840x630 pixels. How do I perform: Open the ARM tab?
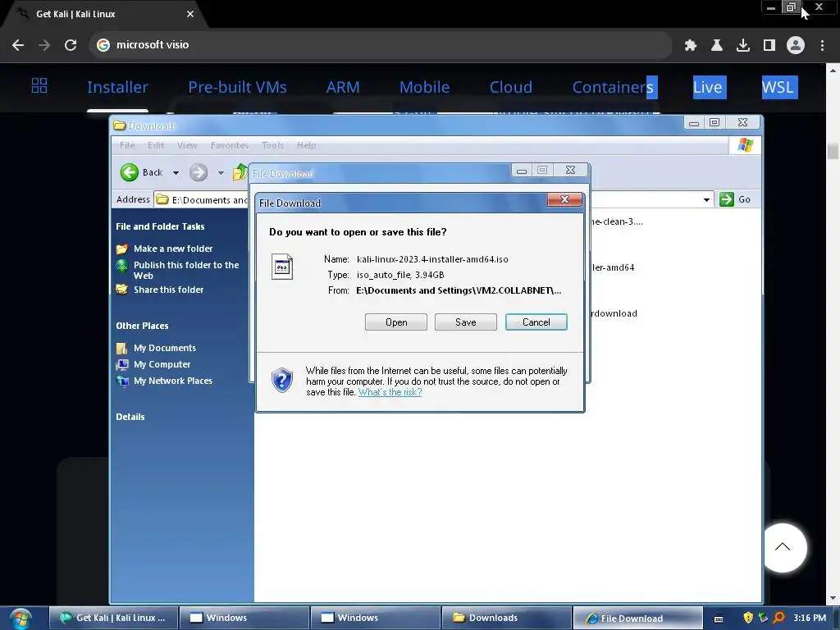pos(343,87)
